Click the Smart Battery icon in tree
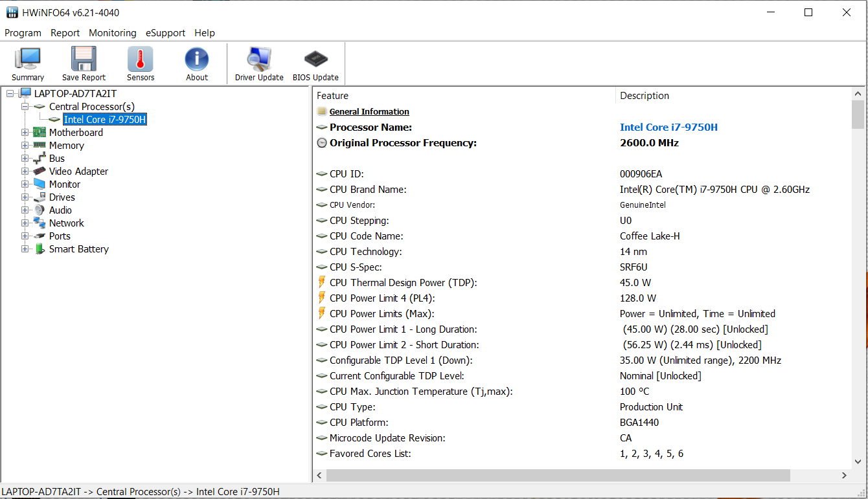The image size is (868, 499). click(40, 249)
